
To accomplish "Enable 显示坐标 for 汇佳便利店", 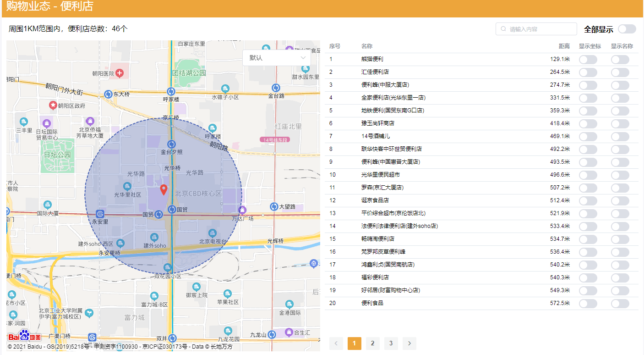I will (588, 72).
